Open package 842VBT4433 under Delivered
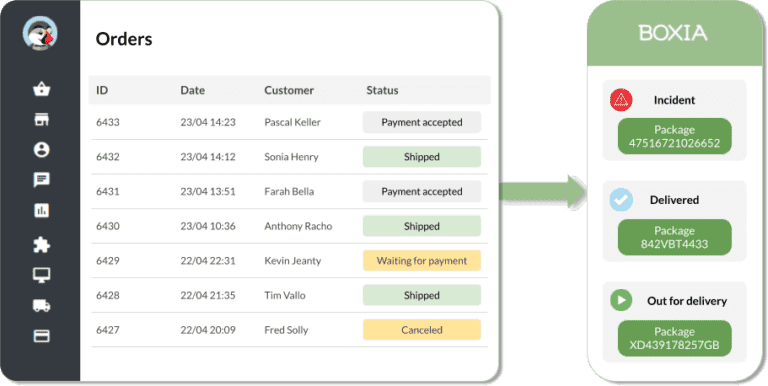The width and height of the screenshot is (768, 386). (674, 238)
